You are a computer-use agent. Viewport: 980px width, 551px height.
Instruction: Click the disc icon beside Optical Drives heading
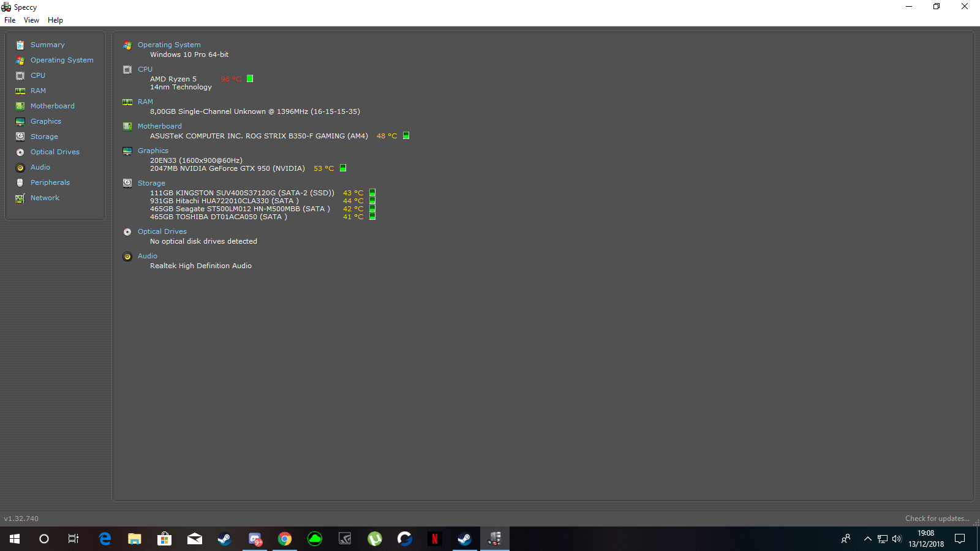coord(127,231)
